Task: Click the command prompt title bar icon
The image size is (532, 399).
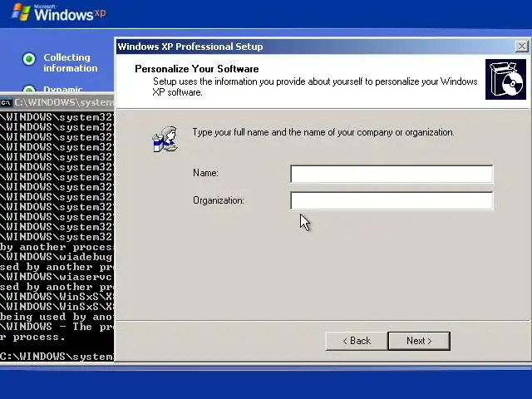Action: pos(6,102)
